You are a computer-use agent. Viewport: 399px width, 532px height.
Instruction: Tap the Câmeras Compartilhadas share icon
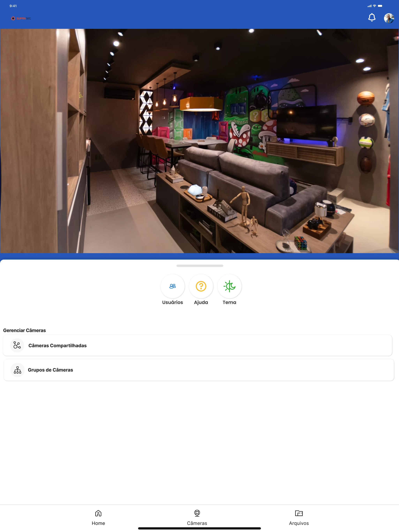tap(17, 345)
